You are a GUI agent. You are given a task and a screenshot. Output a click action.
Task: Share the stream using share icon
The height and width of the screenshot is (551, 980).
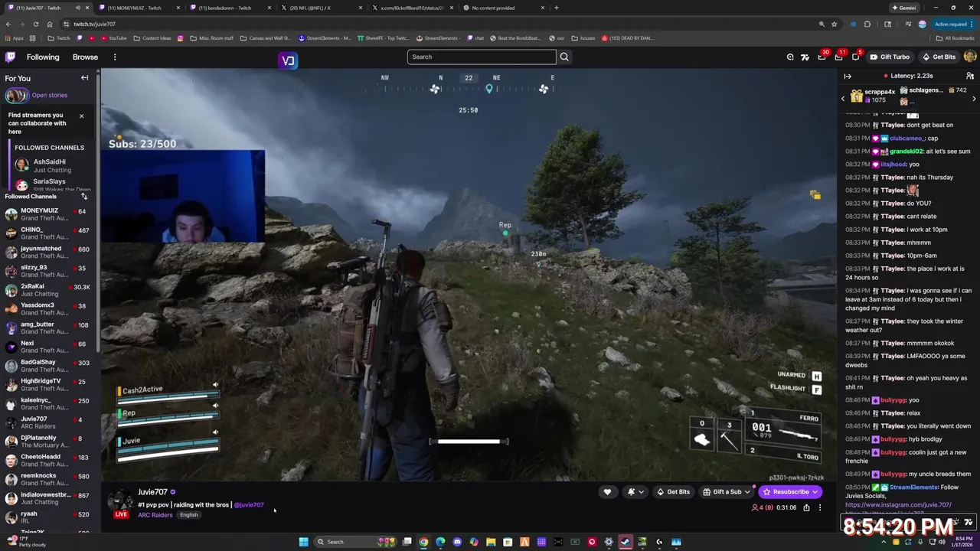(806, 507)
